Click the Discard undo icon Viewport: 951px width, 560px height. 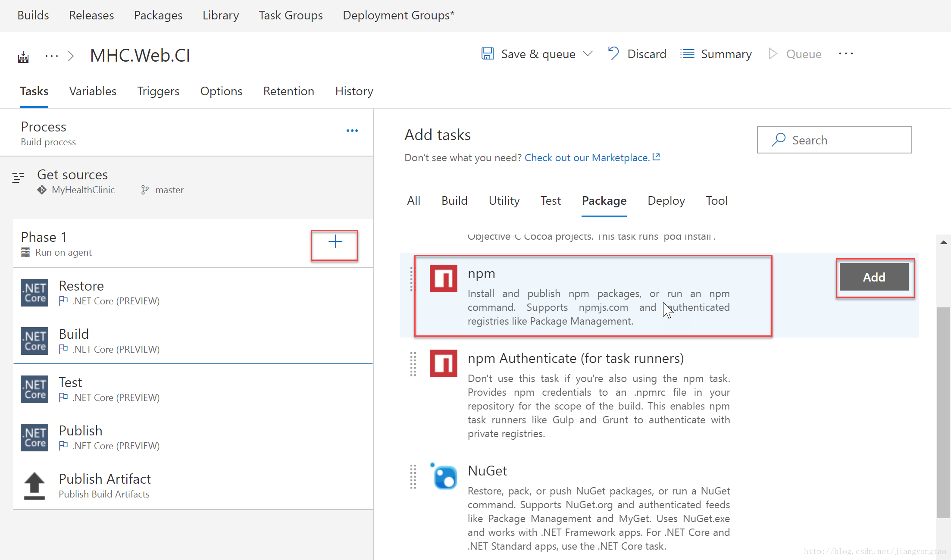pos(613,54)
